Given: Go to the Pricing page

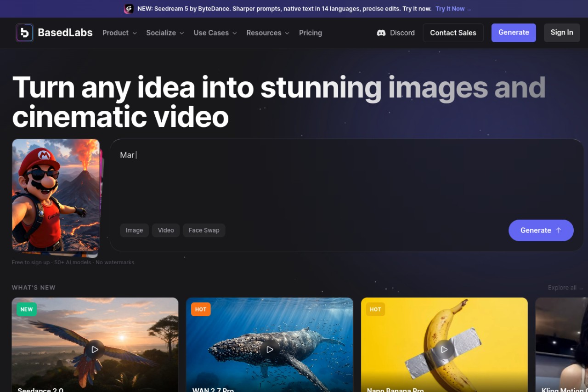Looking at the screenshot, I should point(311,33).
